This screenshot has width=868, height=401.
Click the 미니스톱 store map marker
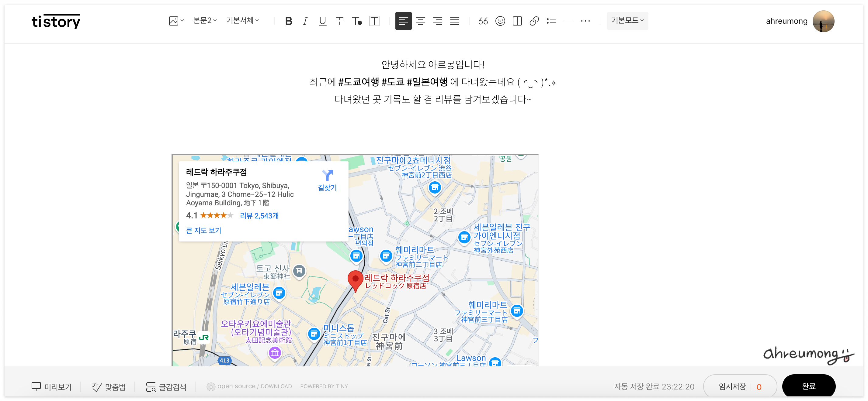tap(314, 334)
